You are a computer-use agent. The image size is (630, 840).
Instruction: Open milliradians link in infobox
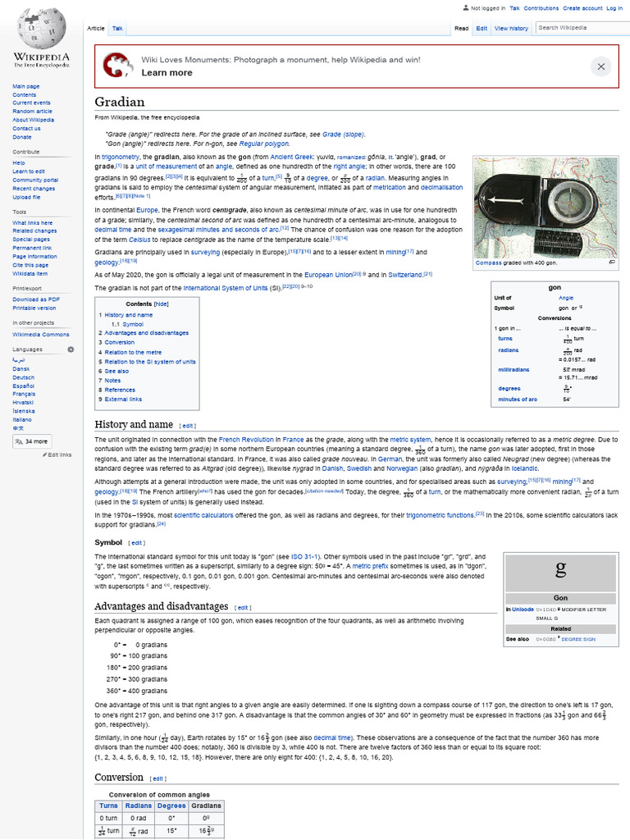tap(514, 370)
